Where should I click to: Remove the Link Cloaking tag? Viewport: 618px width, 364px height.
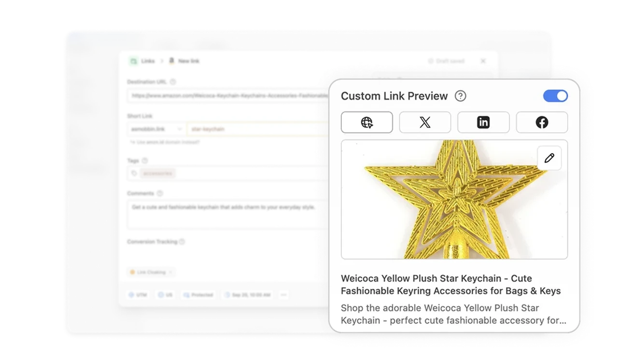click(x=169, y=272)
